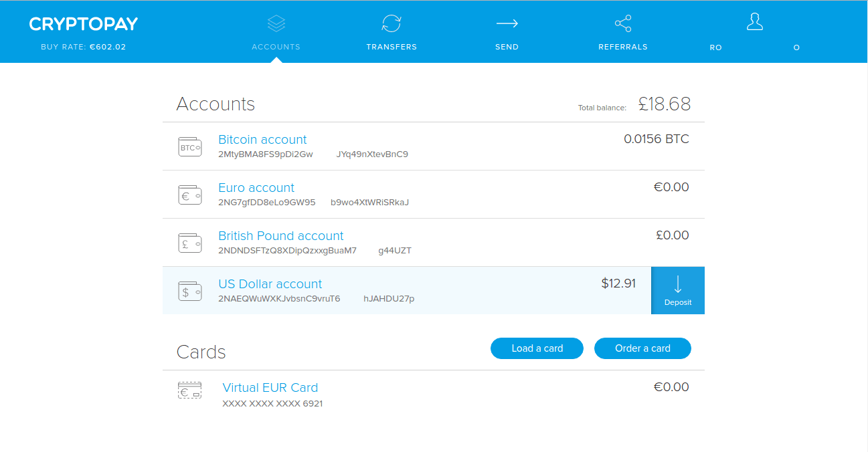Click the CRYPTOPAY logo
868x452 pixels.
tap(82, 23)
